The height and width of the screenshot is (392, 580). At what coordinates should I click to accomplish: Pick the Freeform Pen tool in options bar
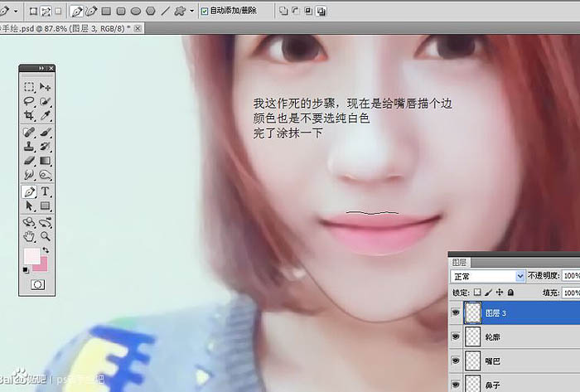click(91, 12)
